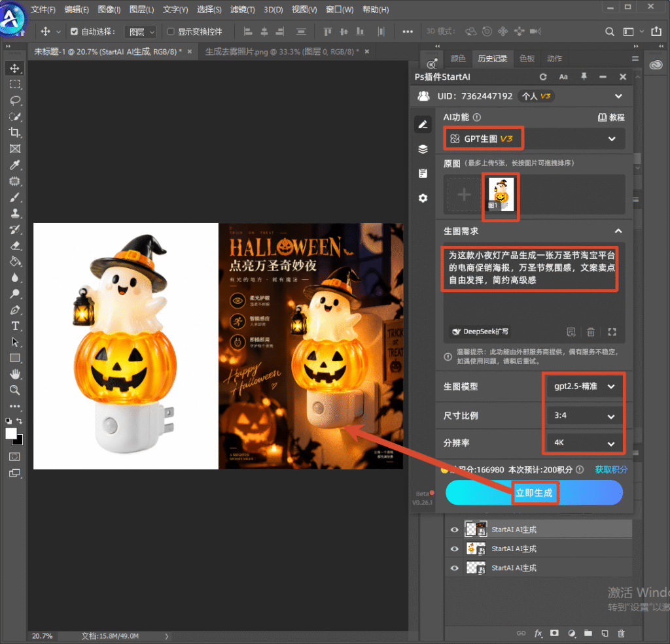Toggle Quick Mask mode in toolbox
Screen dimensions: 670x644
[15, 456]
